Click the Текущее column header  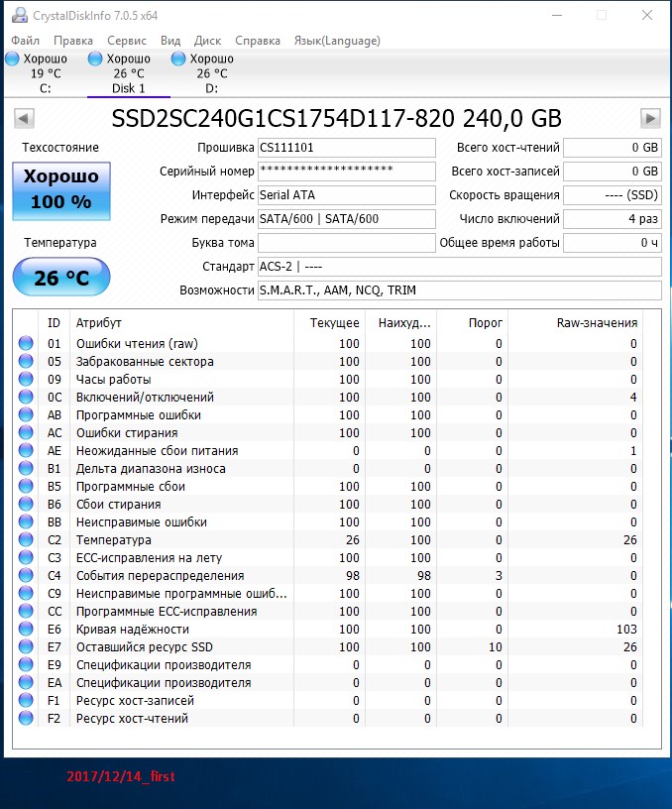(329, 323)
